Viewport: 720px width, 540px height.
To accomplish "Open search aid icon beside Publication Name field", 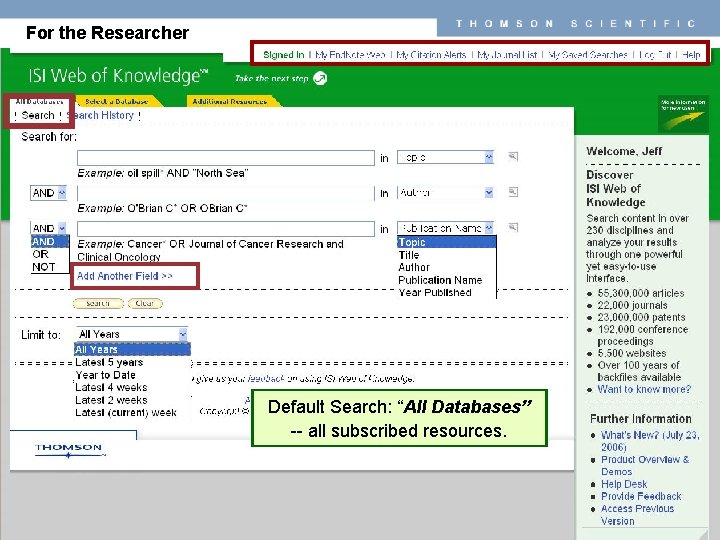I will [x=513, y=227].
